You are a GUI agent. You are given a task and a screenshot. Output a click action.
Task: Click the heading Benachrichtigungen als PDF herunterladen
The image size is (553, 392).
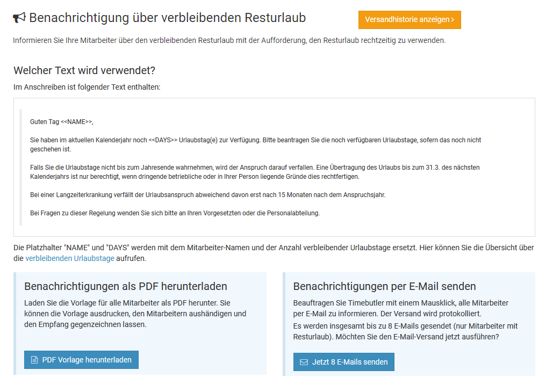pos(126,286)
